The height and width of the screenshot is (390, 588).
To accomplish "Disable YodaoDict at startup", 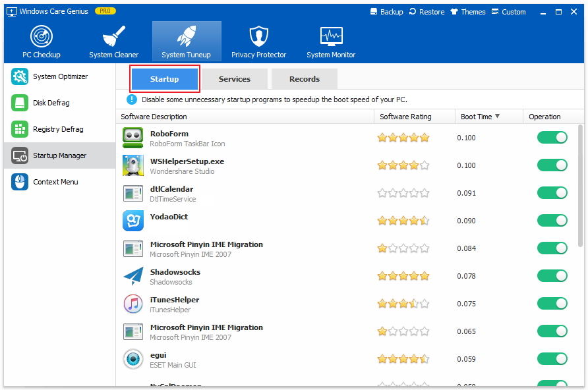I will (552, 221).
